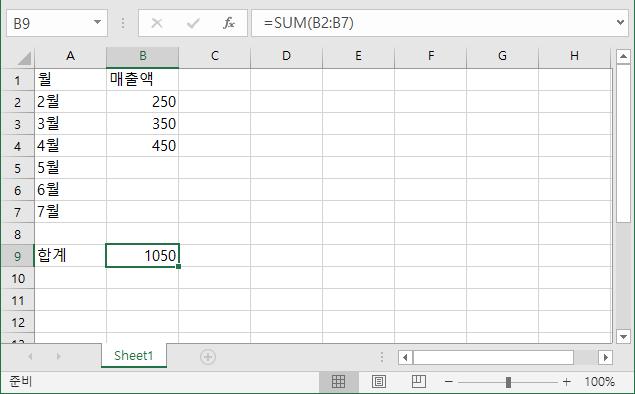Click previous sheet navigation arrow

(x=30, y=356)
